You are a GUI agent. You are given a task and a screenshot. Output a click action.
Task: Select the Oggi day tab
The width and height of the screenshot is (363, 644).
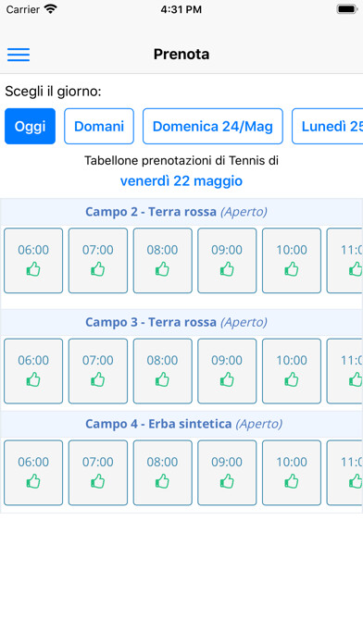pyautogui.click(x=30, y=127)
